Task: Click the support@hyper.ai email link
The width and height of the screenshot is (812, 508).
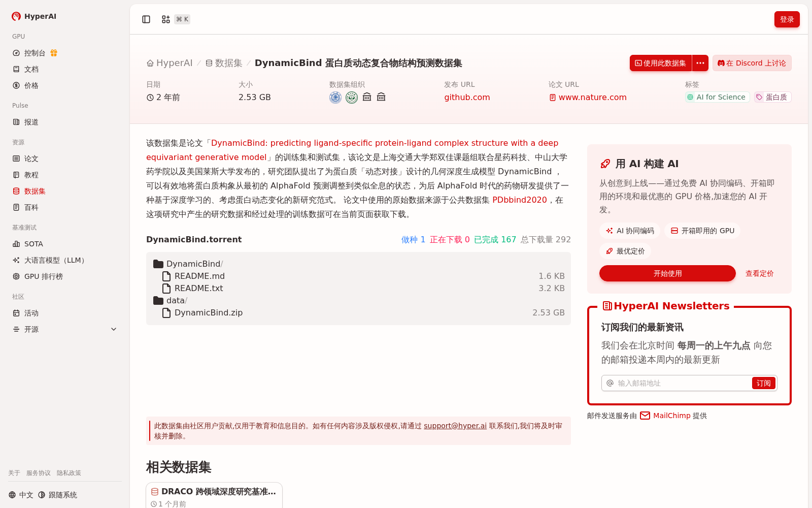Action: [x=455, y=426]
